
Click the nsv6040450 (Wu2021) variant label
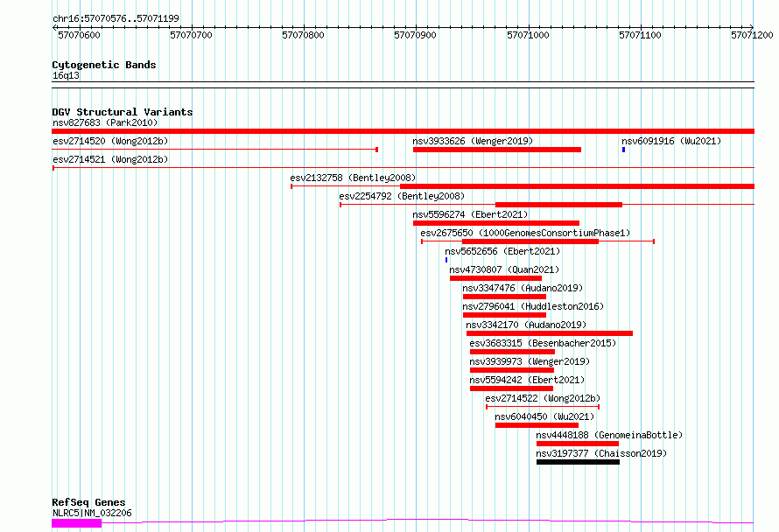(x=544, y=416)
